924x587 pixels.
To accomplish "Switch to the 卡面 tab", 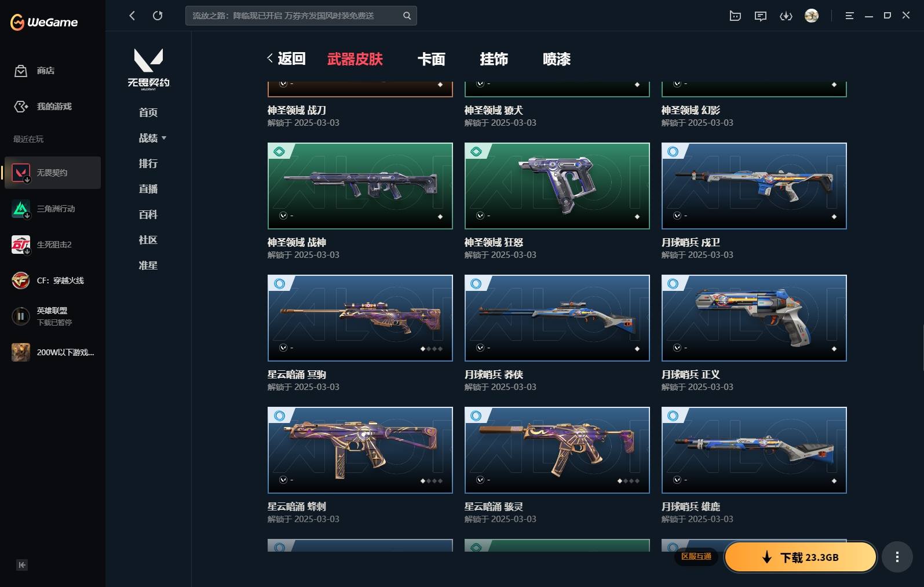I will [x=431, y=59].
